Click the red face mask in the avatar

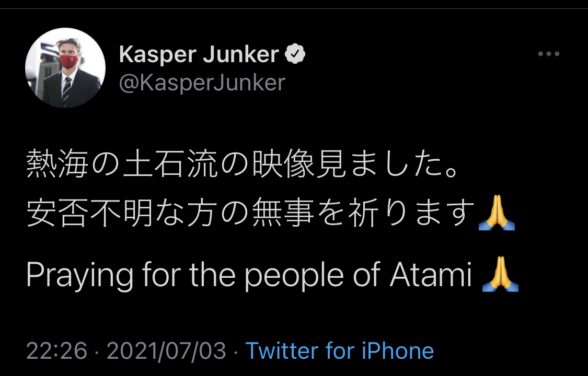[x=68, y=62]
